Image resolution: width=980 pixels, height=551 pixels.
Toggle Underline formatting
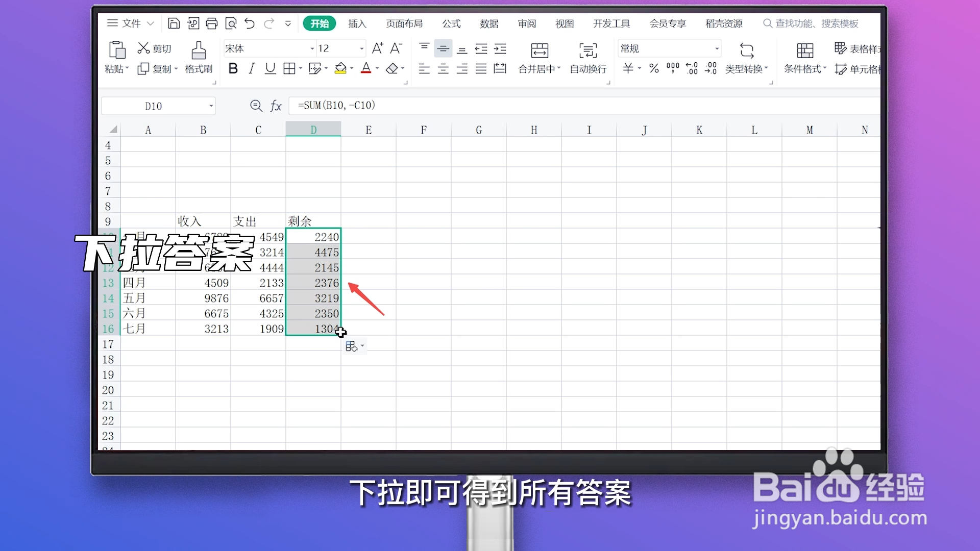[x=271, y=68]
